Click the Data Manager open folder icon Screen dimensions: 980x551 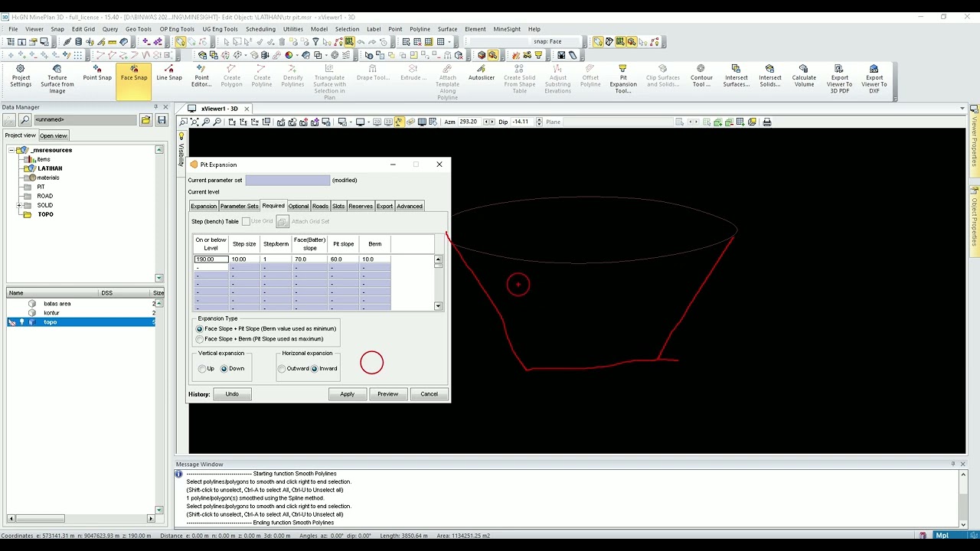click(x=146, y=120)
